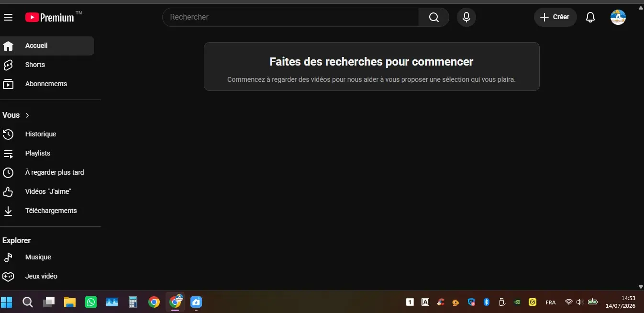Expand the Vous section chevron
The width and height of the screenshot is (644, 313).
27,115
